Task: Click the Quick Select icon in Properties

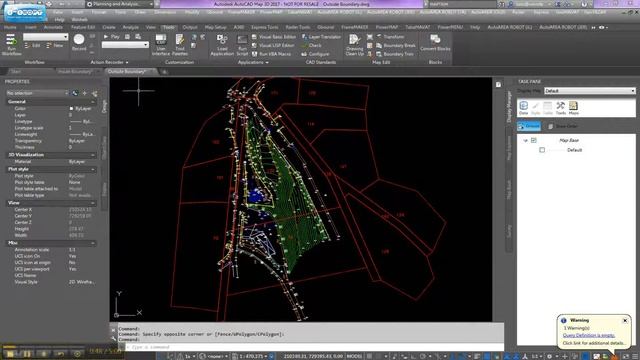Action: (x=94, y=93)
